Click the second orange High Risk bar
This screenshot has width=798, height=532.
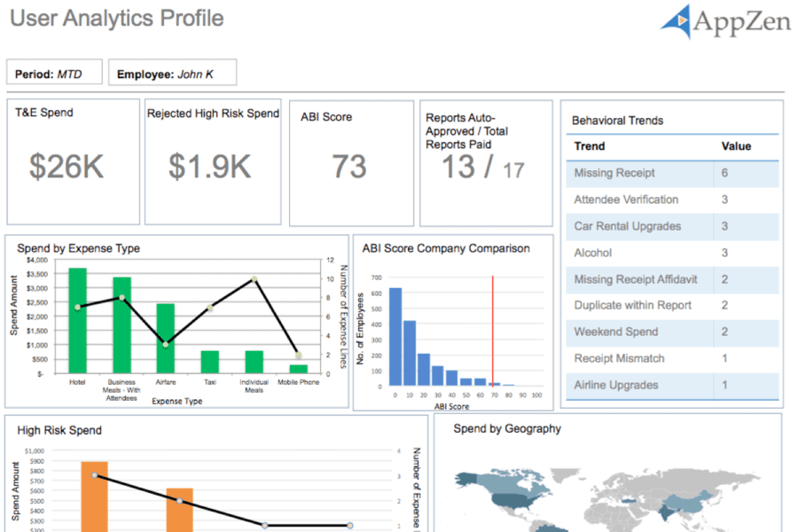point(180,510)
